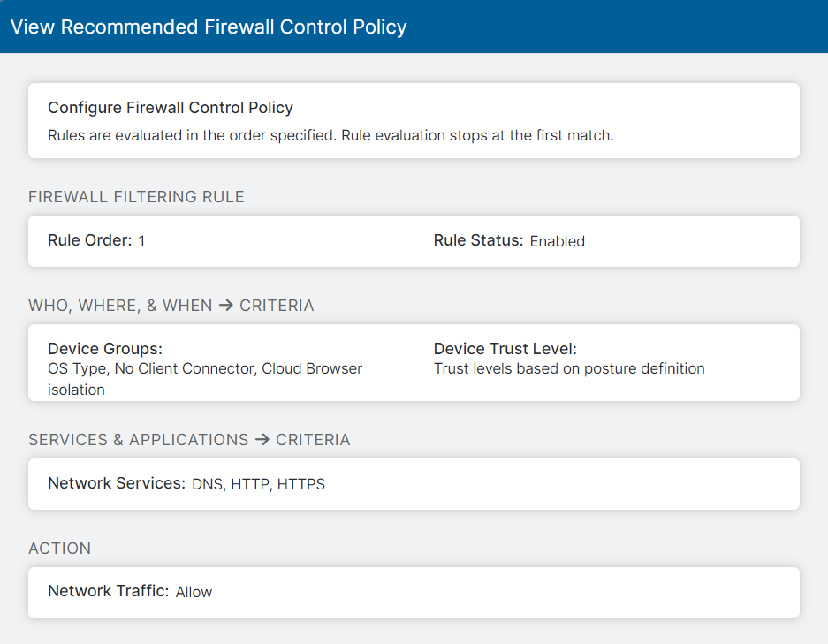Image resolution: width=828 pixels, height=644 pixels.
Task: Expand the FIREWALL FILTERING RULE section
Action: click(x=136, y=196)
